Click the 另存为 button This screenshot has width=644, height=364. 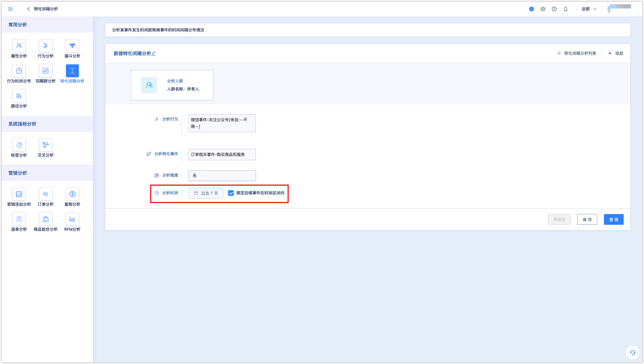coord(559,219)
